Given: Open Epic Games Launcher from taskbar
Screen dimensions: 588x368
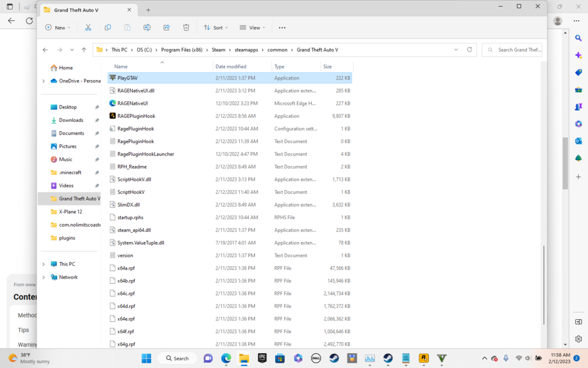Looking at the screenshot, I should pos(262,358).
